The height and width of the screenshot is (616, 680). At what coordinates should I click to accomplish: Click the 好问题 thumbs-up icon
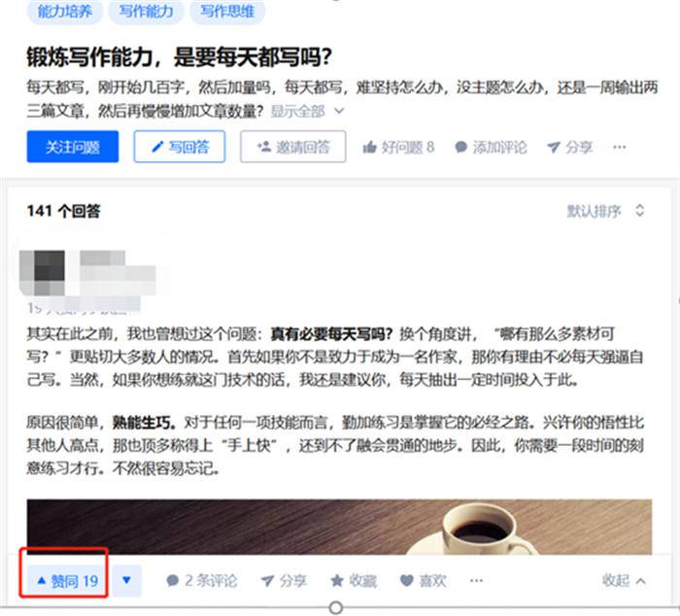369,147
